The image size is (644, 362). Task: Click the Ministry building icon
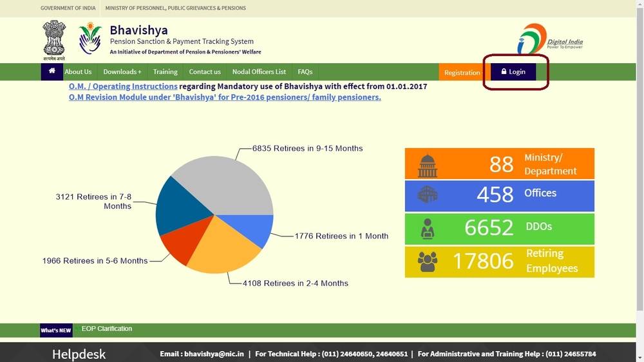point(427,165)
